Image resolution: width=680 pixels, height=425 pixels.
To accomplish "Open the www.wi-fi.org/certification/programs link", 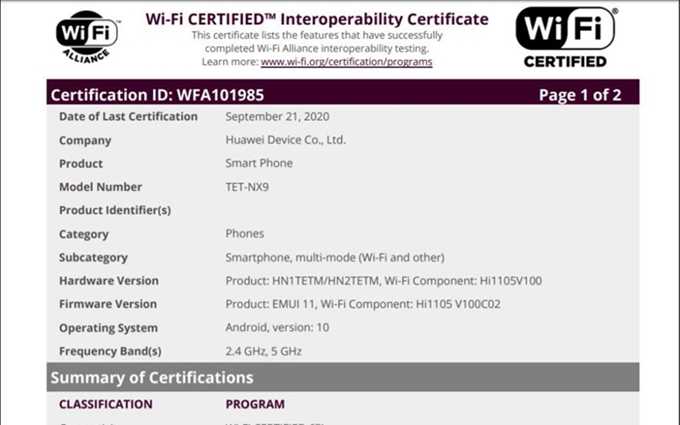I will [347, 62].
